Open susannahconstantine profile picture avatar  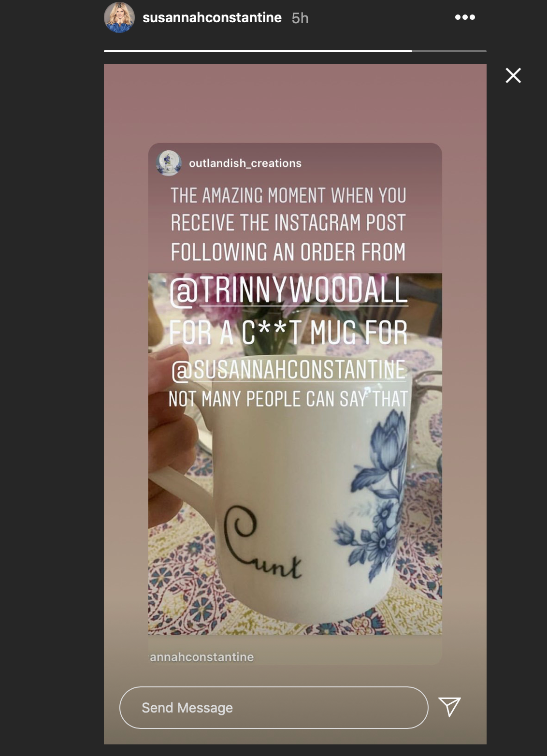tap(119, 17)
